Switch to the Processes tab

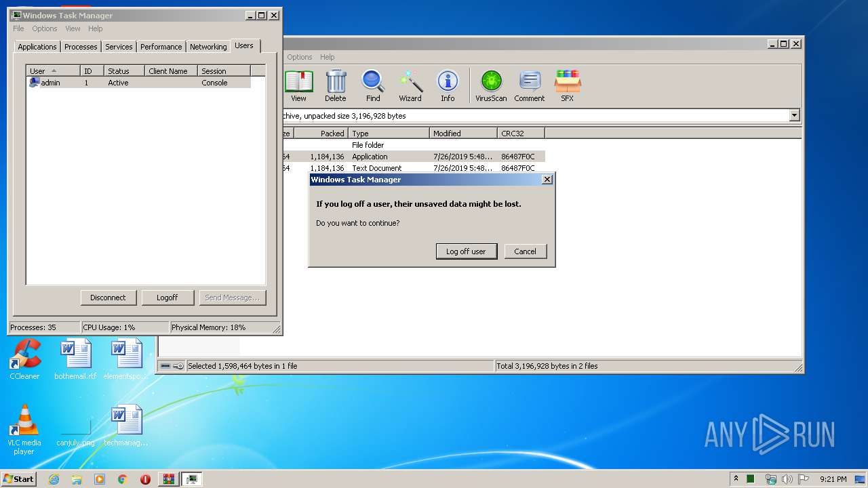(x=81, y=47)
